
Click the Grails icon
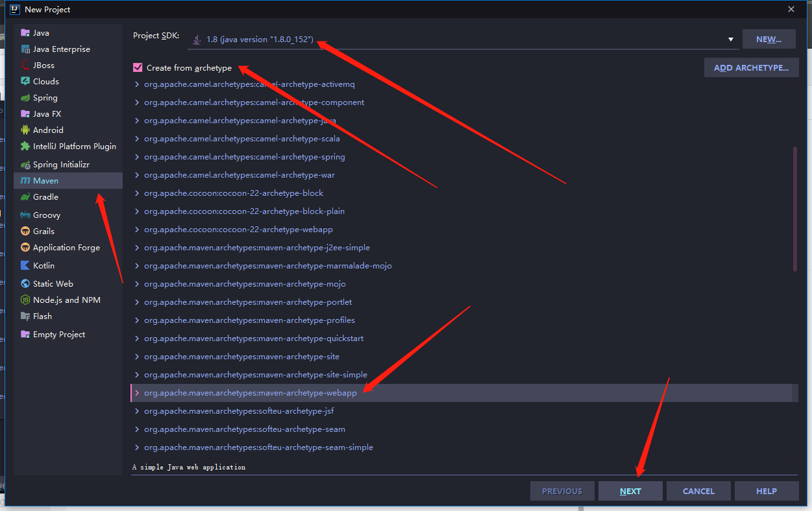tap(25, 232)
